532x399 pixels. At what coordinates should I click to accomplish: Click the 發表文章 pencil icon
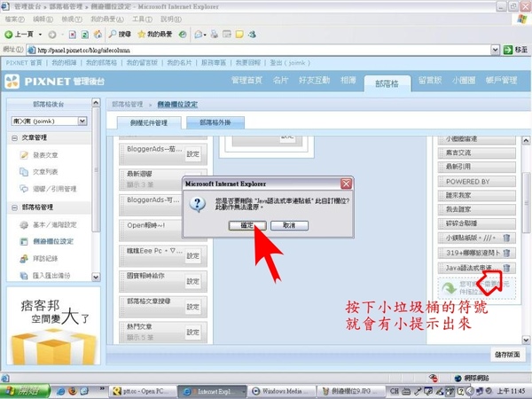pos(24,155)
